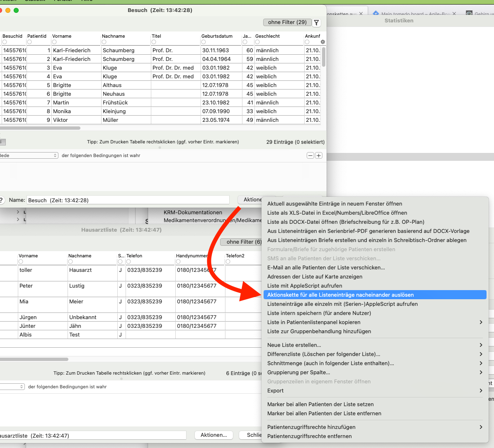
Task: Select 'Adressen der Liste auf Karte anzeigen'
Action: [375, 276]
